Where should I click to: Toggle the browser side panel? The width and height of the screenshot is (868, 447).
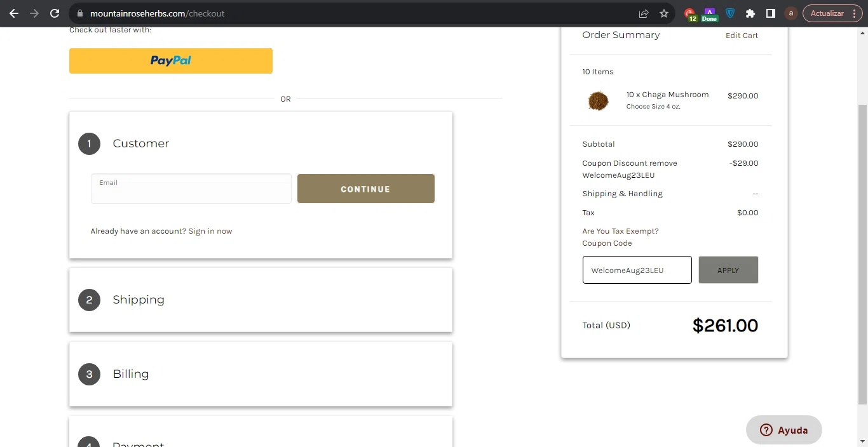tap(771, 13)
